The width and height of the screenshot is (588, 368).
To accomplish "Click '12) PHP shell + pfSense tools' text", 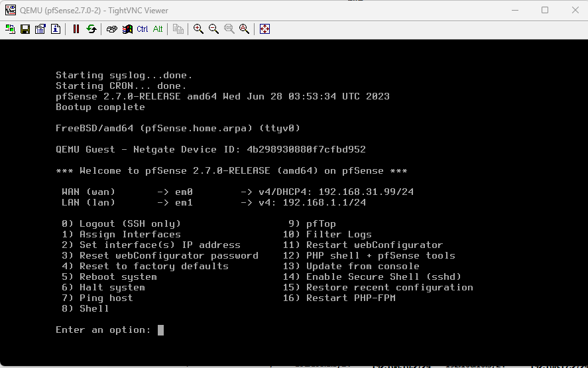I will click(x=369, y=255).
